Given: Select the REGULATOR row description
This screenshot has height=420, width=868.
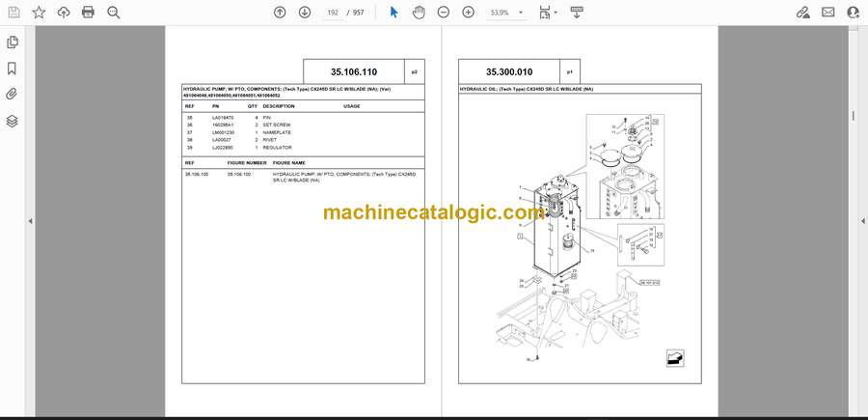Looking at the screenshot, I should [278, 148].
